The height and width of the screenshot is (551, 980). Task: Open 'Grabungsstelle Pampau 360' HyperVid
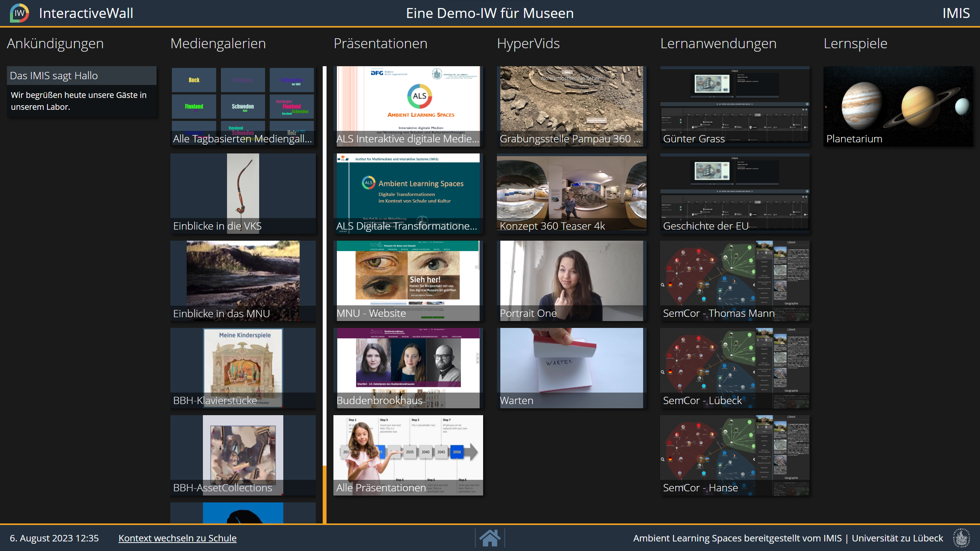(x=572, y=106)
